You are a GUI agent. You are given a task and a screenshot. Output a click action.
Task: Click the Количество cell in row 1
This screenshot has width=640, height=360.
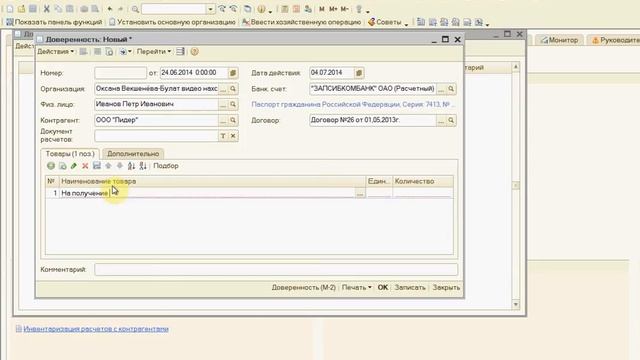[423, 193]
